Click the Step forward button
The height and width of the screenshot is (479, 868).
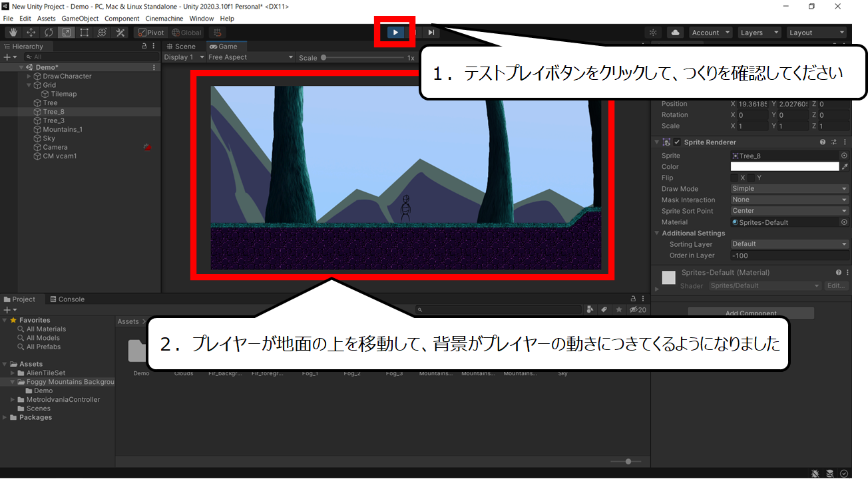(x=431, y=32)
